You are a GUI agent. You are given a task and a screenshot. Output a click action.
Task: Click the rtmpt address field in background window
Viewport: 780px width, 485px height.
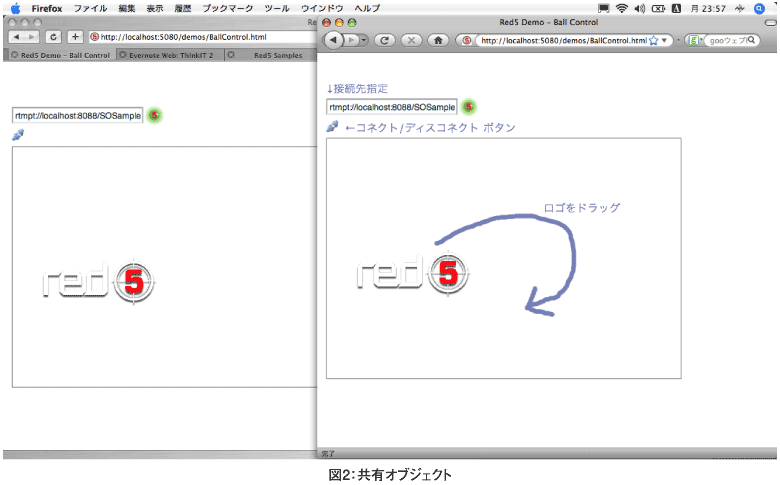point(77,115)
